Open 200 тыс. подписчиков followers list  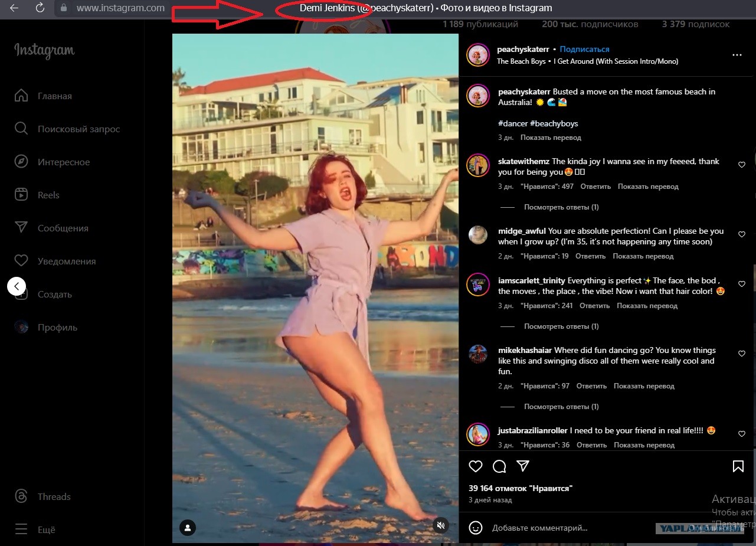click(x=590, y=24)
